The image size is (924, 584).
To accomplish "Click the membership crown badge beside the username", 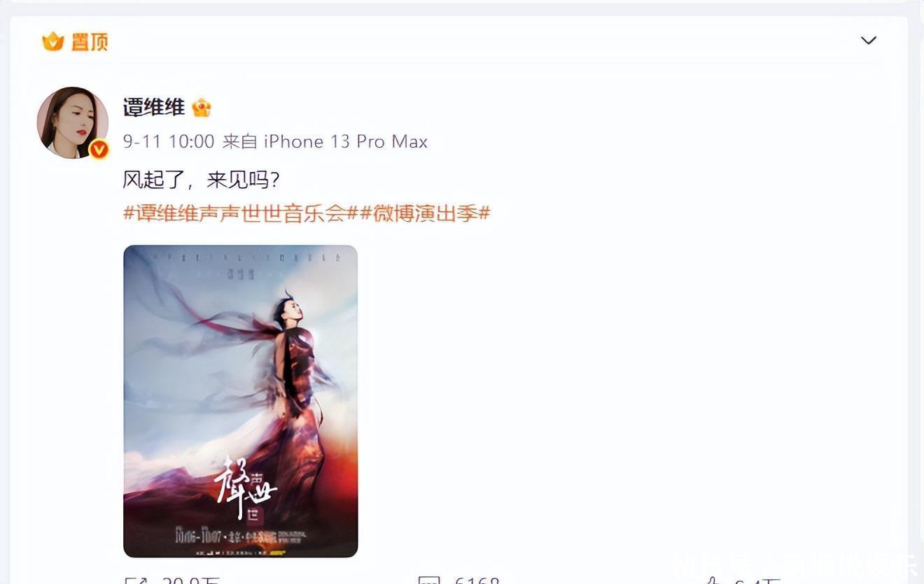I will click(202, 108).
